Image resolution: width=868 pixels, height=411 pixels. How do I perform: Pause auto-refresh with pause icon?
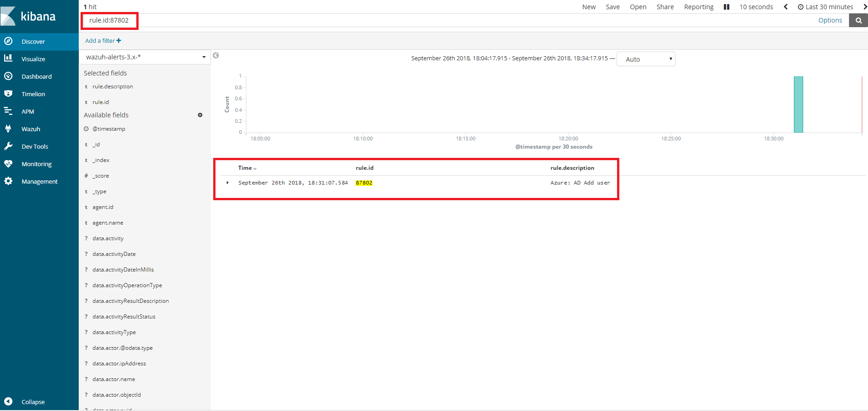coord(727,7)
